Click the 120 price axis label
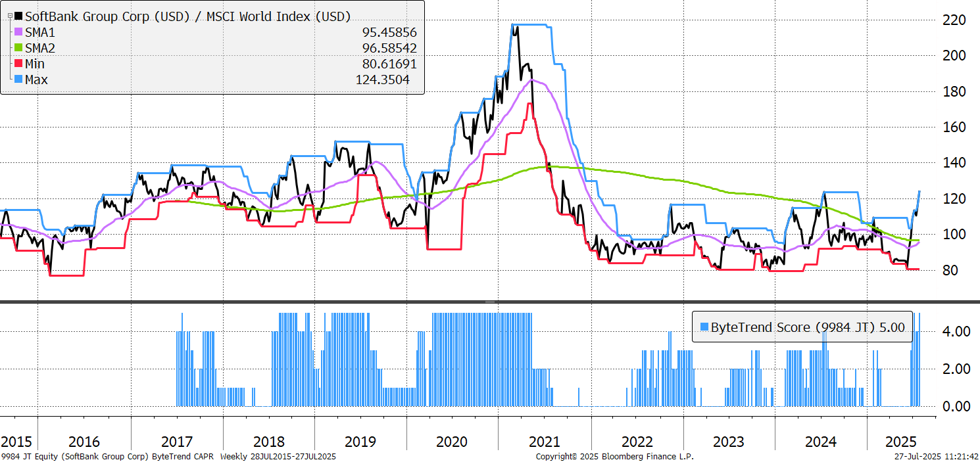The height and width of the screenshot is (462, 980). 954,199
